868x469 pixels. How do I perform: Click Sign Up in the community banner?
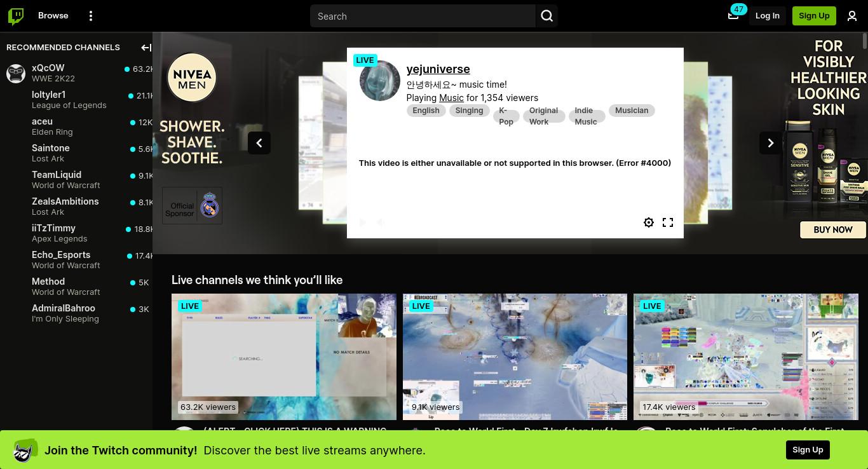(x=808, y=450)
